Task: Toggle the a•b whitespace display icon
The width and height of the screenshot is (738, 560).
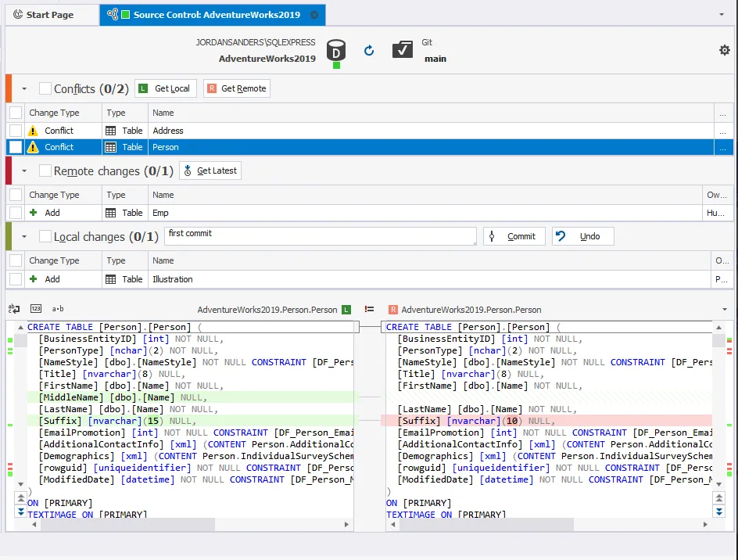Action: pos(58,309)
